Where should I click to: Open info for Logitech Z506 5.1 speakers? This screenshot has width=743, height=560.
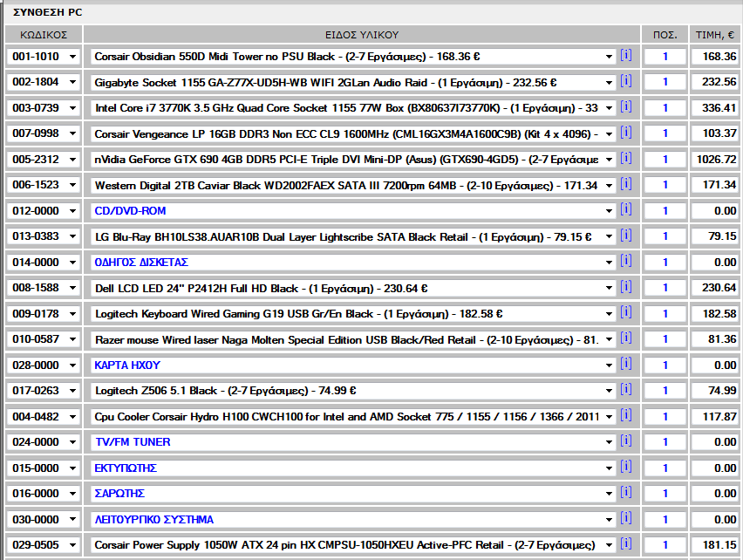tap(626, 390)
